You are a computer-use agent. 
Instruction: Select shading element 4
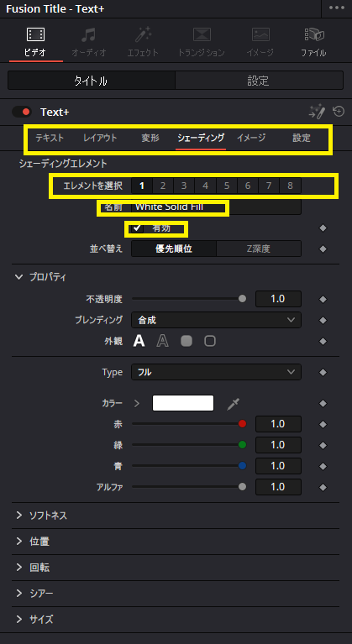(205, 186)
